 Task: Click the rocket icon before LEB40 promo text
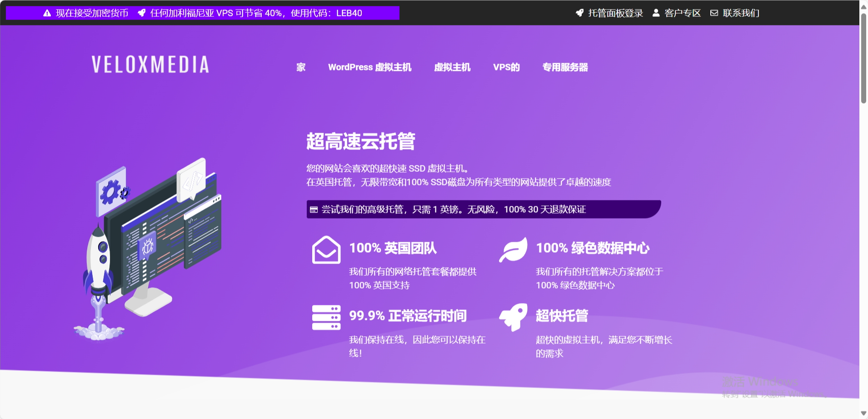(x=142, y=13)
